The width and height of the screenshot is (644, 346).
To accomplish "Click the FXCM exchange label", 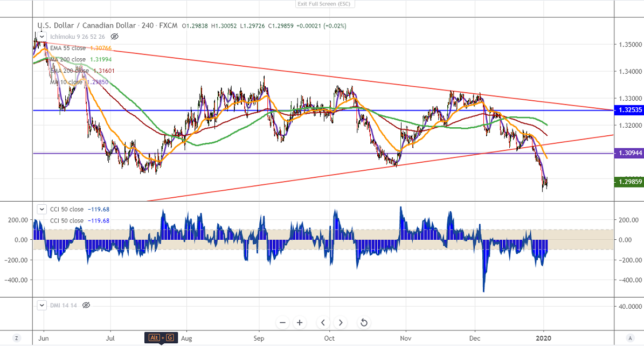I will point(168,25).
